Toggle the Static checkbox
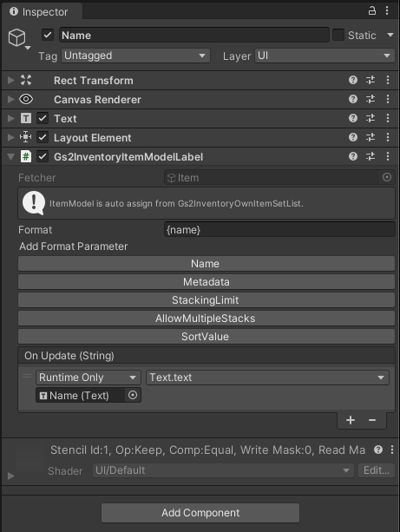The width and height of the screenshot is (400, 532). pos(338,35)
